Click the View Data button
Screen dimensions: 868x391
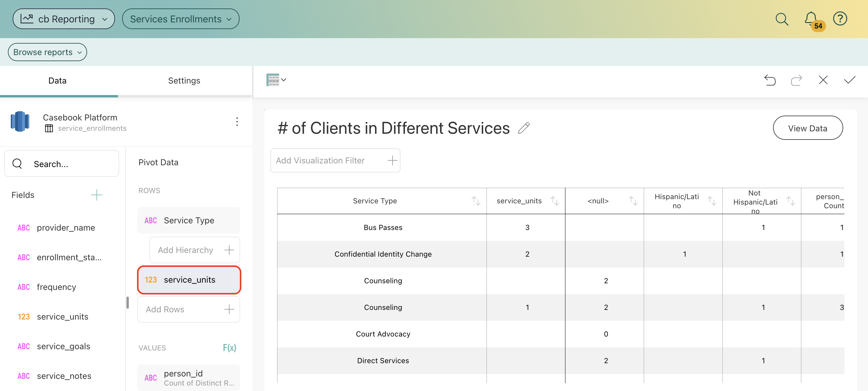tap(807, 128)
